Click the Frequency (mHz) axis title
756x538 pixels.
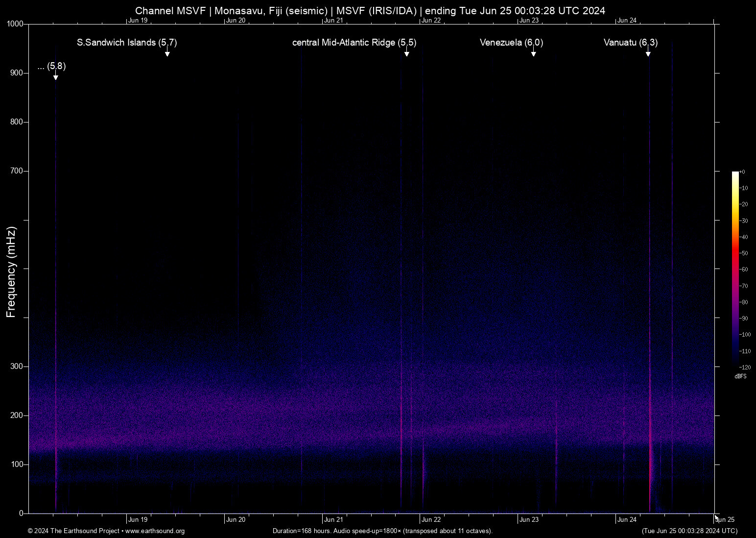(11, 272)
